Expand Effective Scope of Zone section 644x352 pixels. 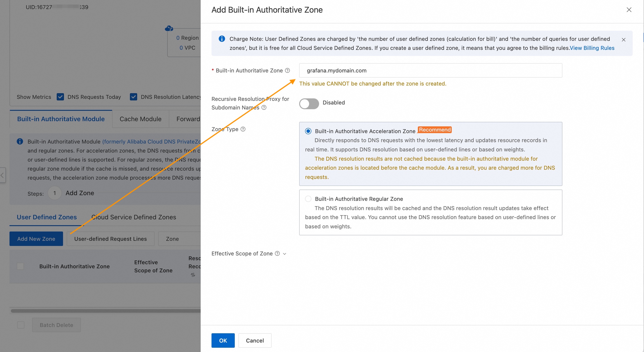click(284, 254)
